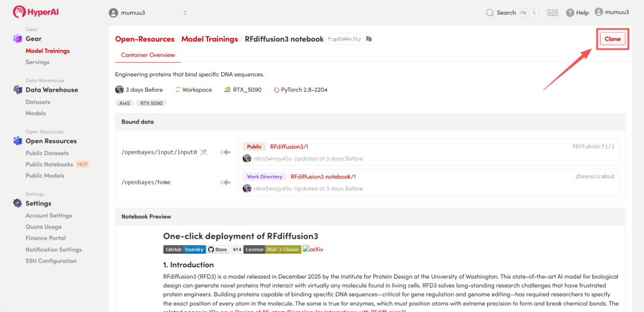Open the RFdiffusion3 notebook/1 work directory link

pyautogui.click(x=323, y=177)
